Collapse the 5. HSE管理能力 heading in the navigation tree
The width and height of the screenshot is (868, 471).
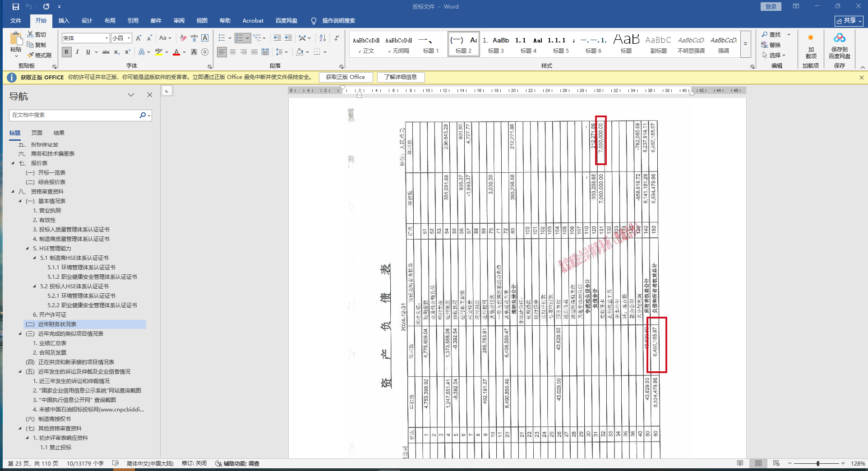[x=27, y=249]
